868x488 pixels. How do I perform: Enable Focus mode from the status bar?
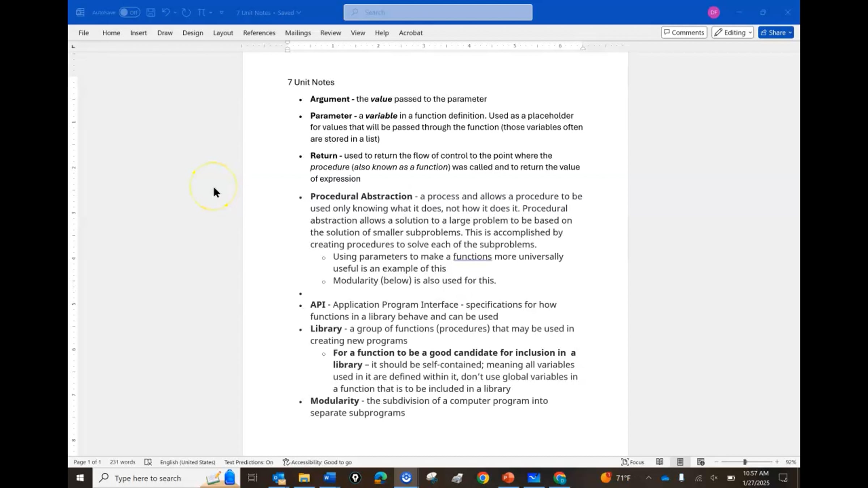[633, 462]
